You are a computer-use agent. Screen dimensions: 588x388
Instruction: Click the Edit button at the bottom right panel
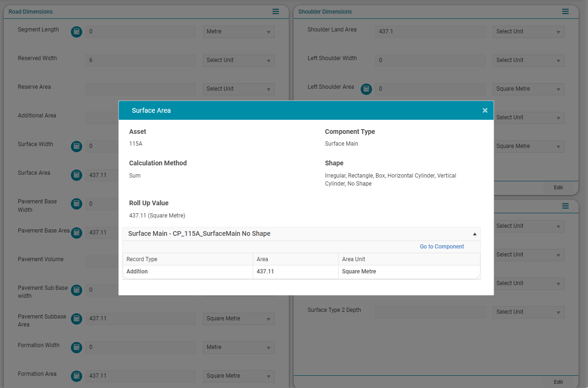[x=558, y=382]
